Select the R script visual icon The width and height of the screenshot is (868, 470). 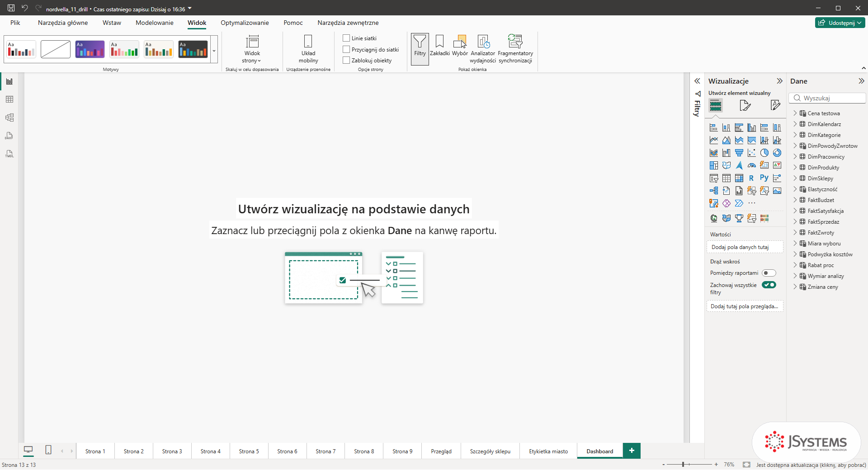[751, 178]
